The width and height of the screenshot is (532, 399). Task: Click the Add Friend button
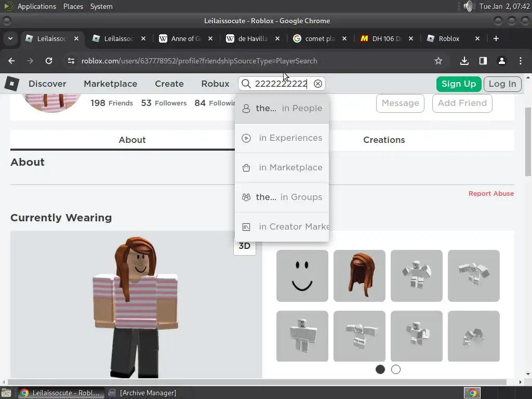pos(462,103)
